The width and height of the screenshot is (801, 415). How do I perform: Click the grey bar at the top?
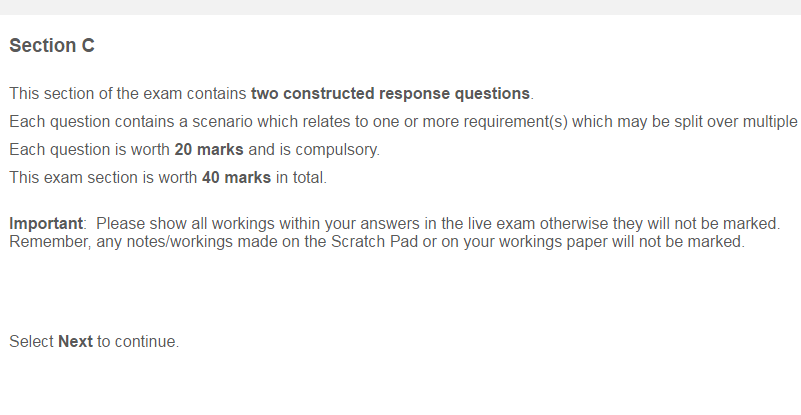(400, 7)
